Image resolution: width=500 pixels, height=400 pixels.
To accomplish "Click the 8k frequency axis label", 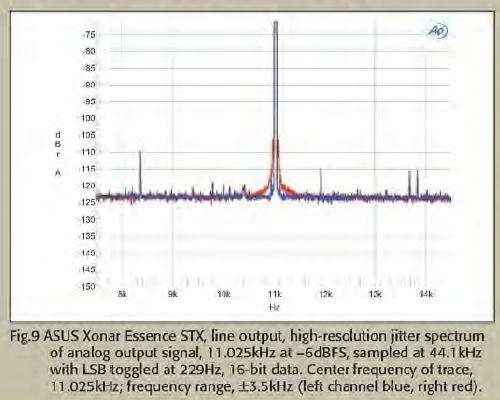I will coord(122,294).
